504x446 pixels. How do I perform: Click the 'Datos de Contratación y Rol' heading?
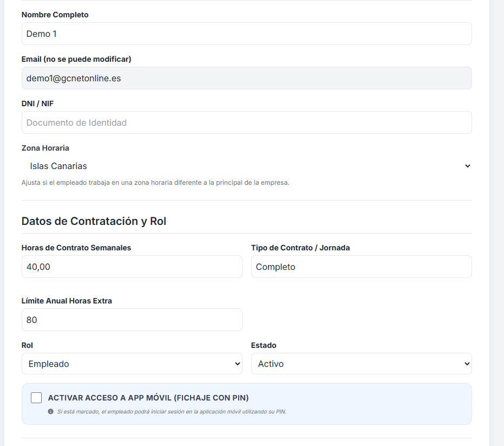pyautogui.click(x=94, y=221)
